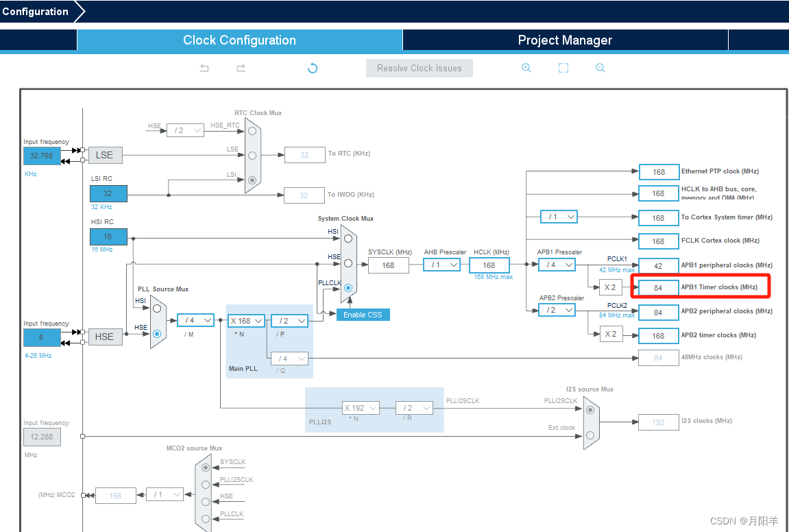
Task: Open the Main PLL multiplier X 168 dropdown
Action: (245, 320)
